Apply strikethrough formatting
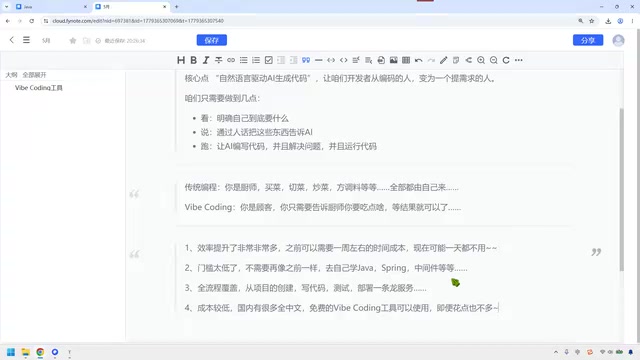The image size is (640, 360). [219, 60]
